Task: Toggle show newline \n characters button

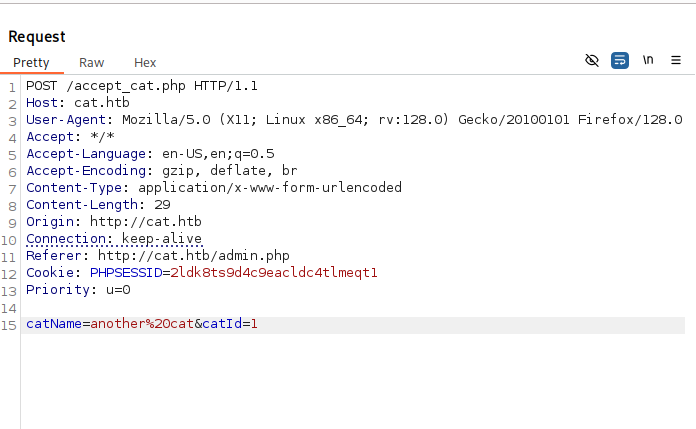Action: click(x=648, y=60)
